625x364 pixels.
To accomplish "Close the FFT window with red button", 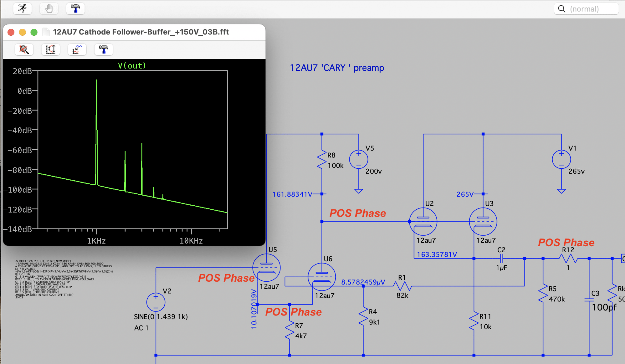I will [x=11, y=32].
